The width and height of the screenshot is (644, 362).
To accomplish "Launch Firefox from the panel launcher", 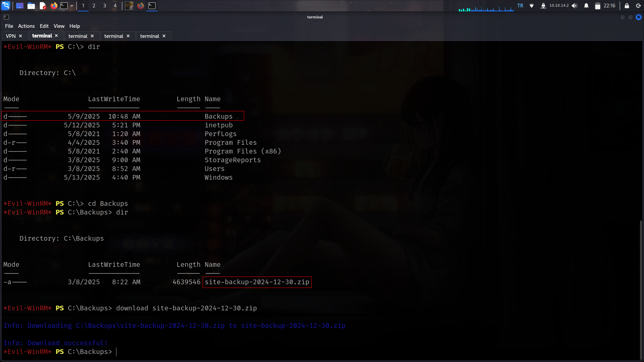I will tap(54, 6).
